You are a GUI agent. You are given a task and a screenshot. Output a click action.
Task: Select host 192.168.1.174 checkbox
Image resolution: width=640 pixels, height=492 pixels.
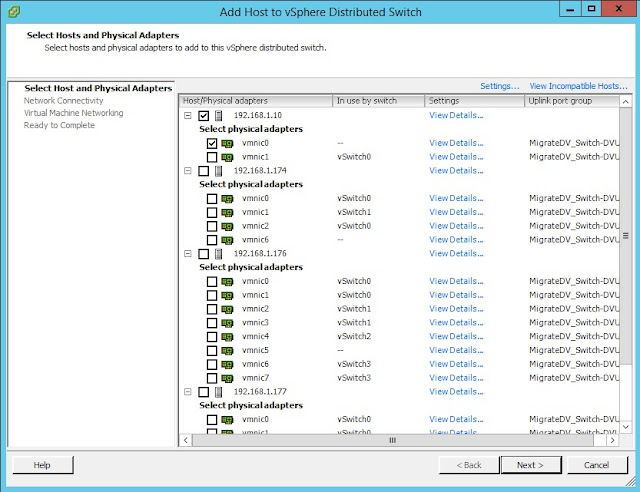(204, 171)
